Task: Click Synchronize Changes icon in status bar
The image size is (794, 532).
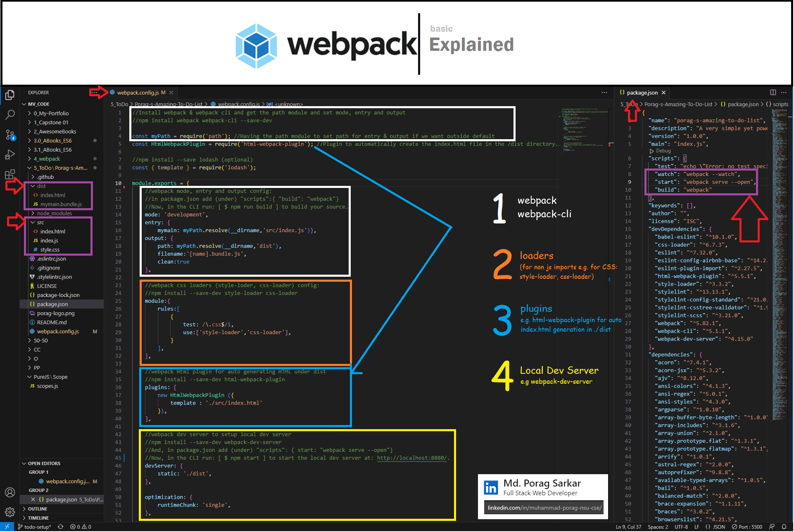Action: pos(61,527)
